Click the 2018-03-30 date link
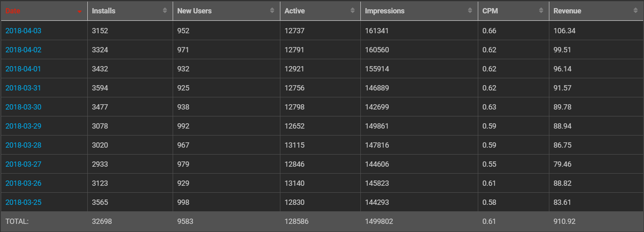Viewport: 644px width, 232px height. (23, 107)
